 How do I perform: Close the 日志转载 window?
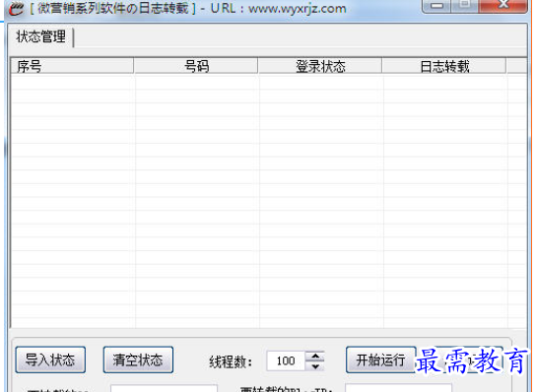pos(502,6)
